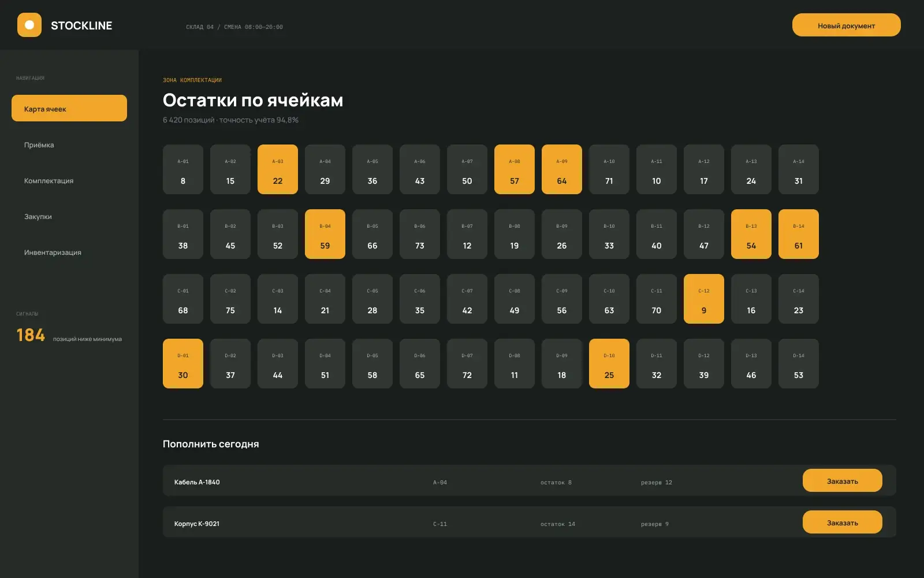Select highlighted cell A-03 with 22
The width and height of the screenshot is (924, 578).
(x=278, y=169)
